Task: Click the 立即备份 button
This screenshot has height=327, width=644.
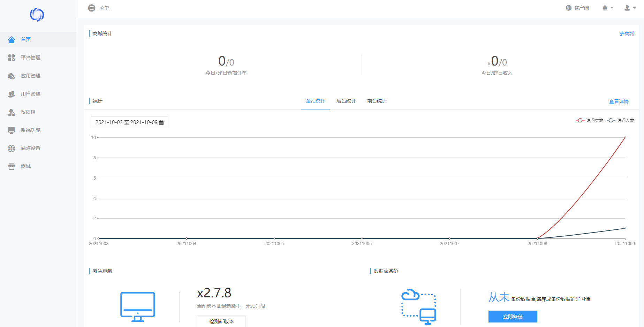Action: pos(513,317)
